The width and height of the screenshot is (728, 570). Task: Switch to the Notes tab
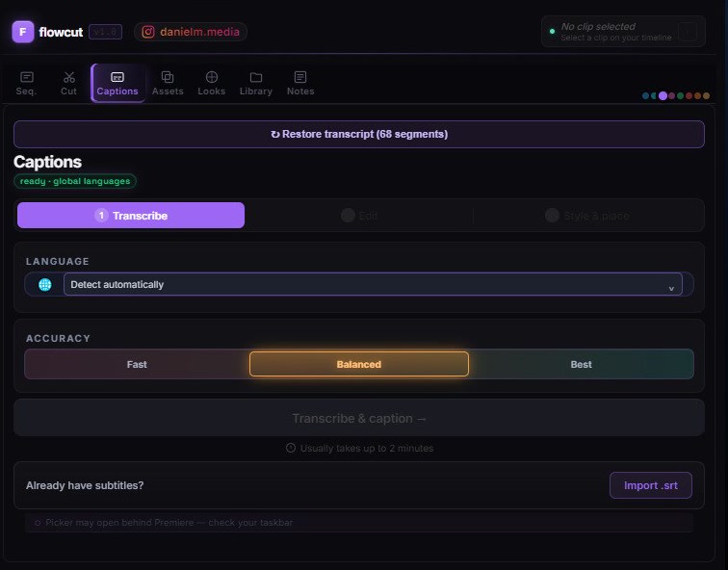[x=300, y=84]
